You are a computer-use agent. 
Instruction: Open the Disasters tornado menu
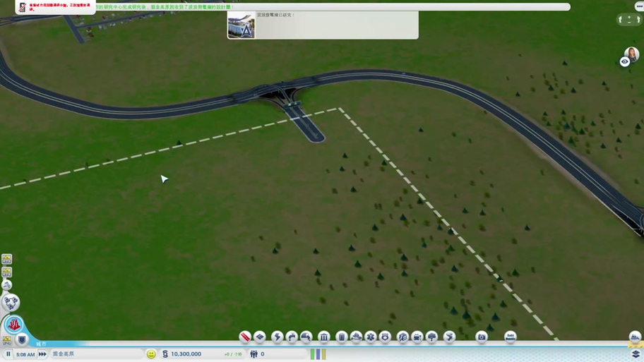click(x=449, y=337)
